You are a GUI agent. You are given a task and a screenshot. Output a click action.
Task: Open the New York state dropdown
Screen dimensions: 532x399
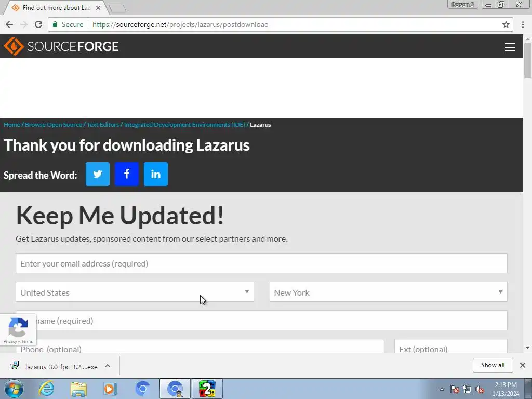point(389,292)
